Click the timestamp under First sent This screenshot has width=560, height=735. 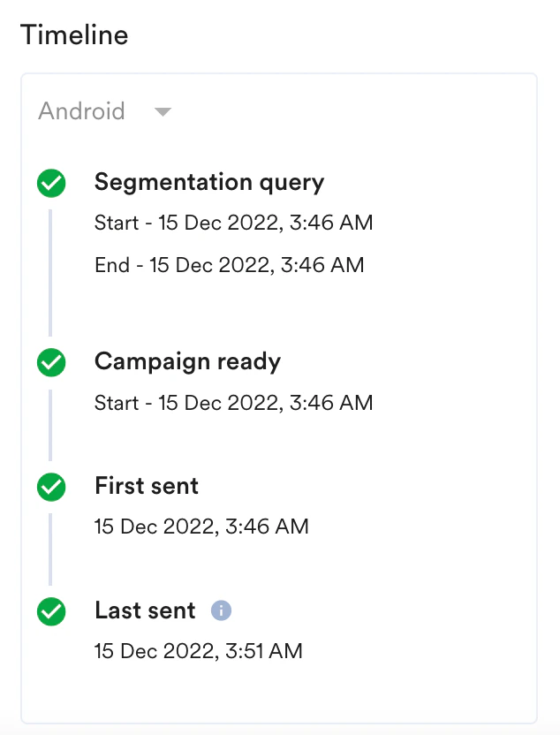pos(201,526)
